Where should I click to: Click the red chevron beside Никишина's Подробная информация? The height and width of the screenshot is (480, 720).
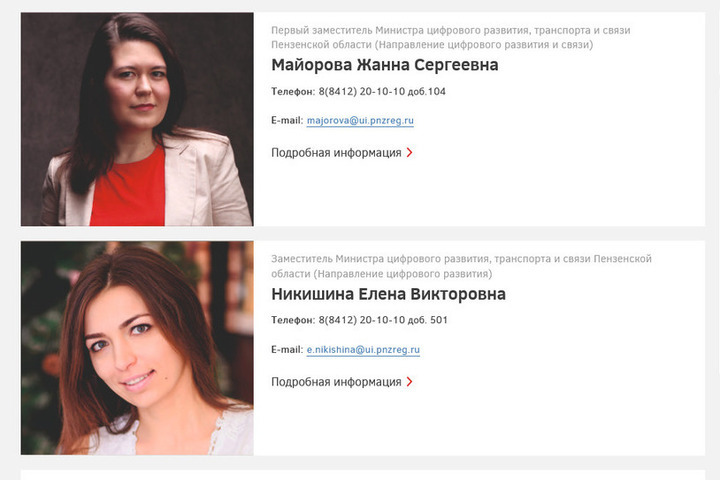pyautogui.click(x=410, y=382)
